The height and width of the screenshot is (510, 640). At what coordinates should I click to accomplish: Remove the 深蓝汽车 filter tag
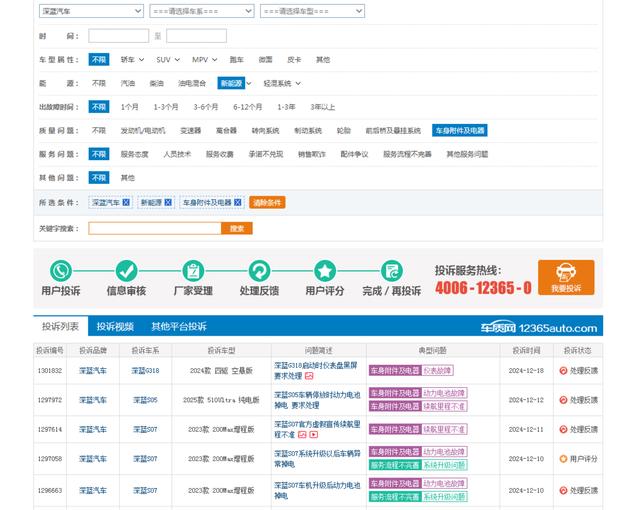click(126, 202)
